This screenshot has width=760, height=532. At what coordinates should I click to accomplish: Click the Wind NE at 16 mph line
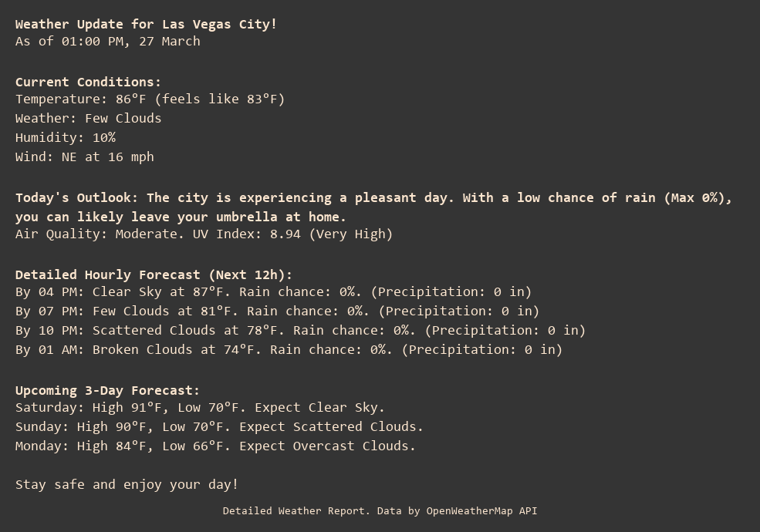pos(84,157)
